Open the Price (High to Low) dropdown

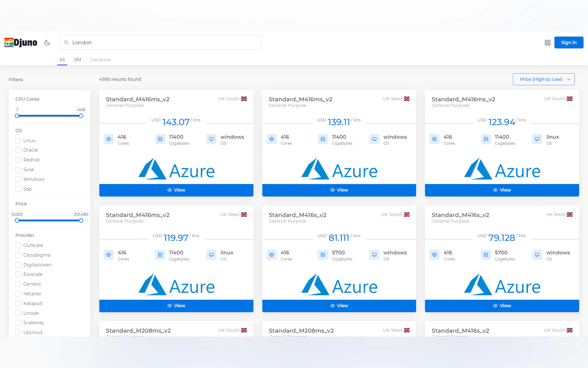click(x=544, y=79)
